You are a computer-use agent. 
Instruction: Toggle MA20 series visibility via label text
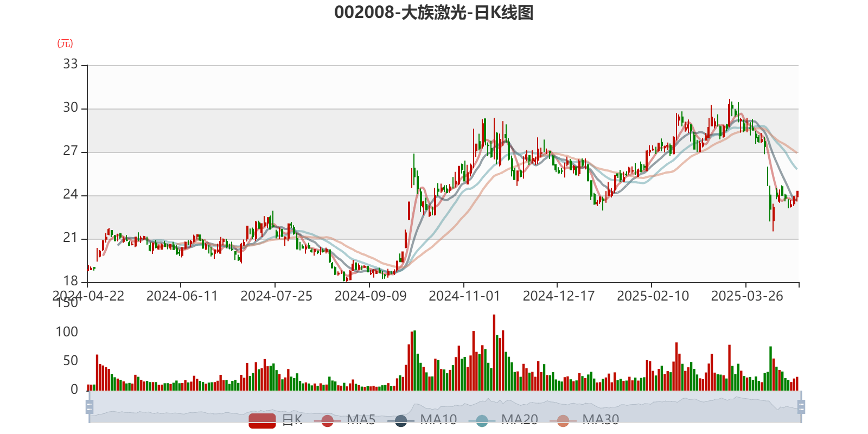(x=519, y=419)
